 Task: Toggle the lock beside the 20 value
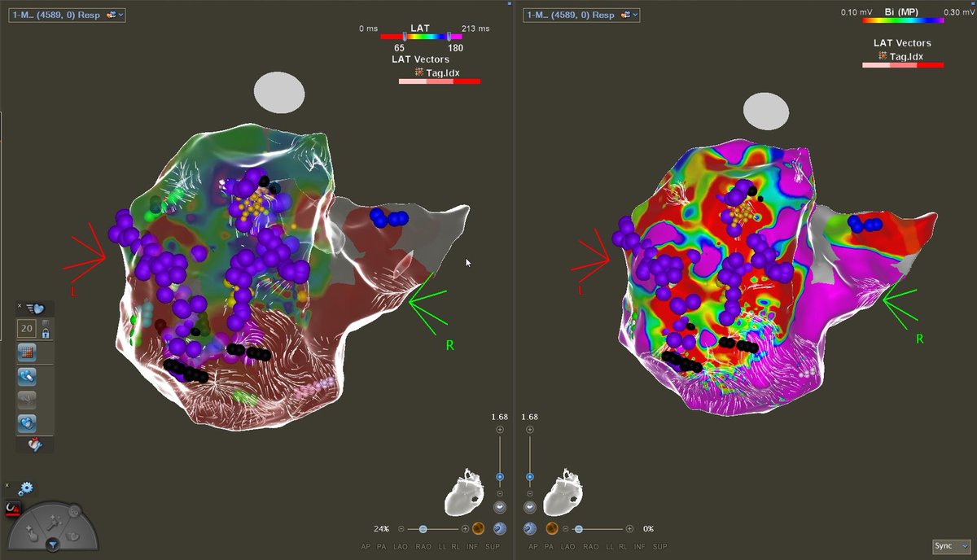(x=46, y=333)
